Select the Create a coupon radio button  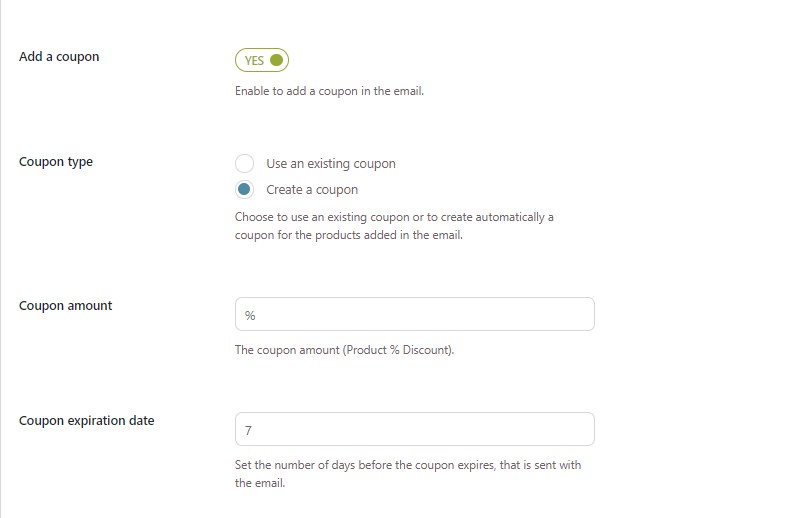pos(244,190)
